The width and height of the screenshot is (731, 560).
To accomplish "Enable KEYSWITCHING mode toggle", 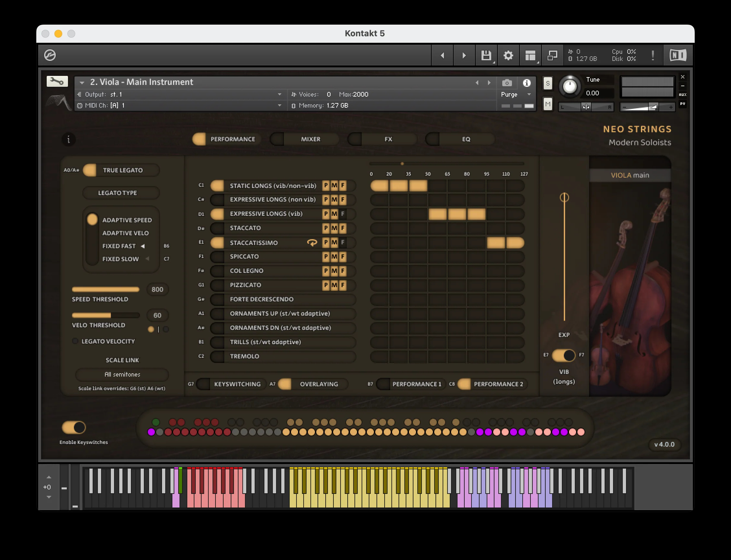I will click(x=203, y=384).
